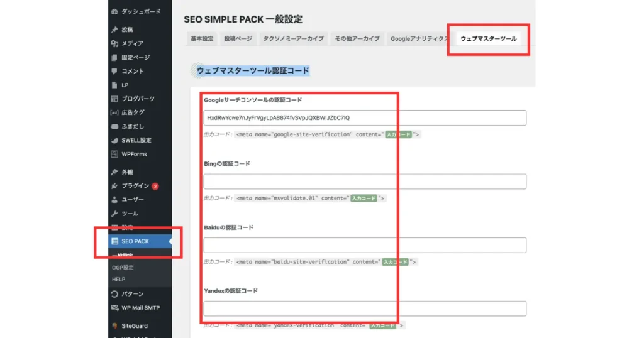Focus the Baiduの認証コード field
The image size is (644, 338).
click(365, 245)
